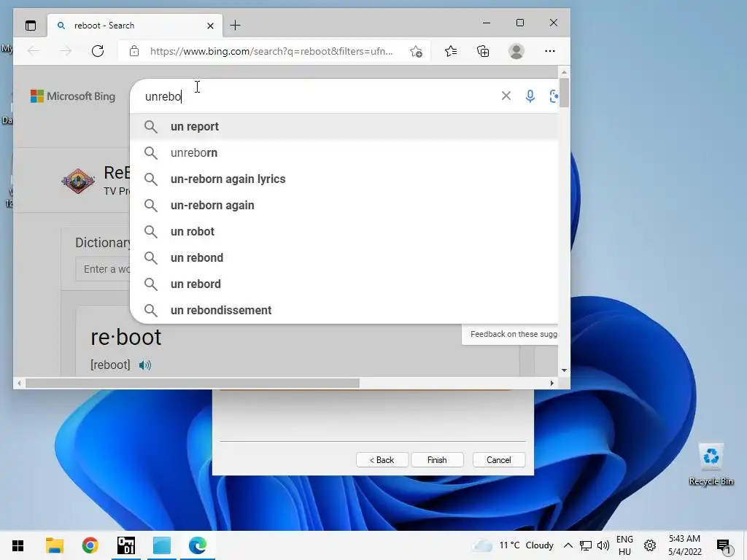
Task: Click the Dictionary 'Enter a word' field
Action: click(x=103, y=269)
